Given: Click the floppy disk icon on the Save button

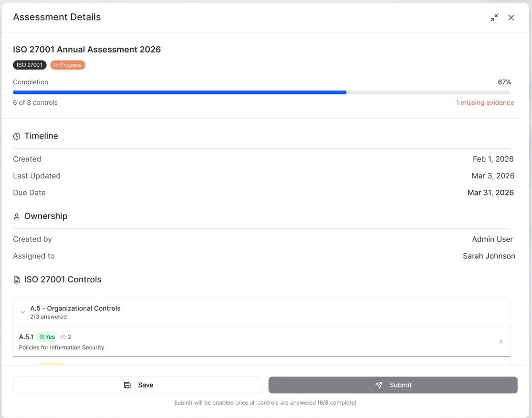Looking at the screenshot, I should pyautogui.click(x=127, y=385).
